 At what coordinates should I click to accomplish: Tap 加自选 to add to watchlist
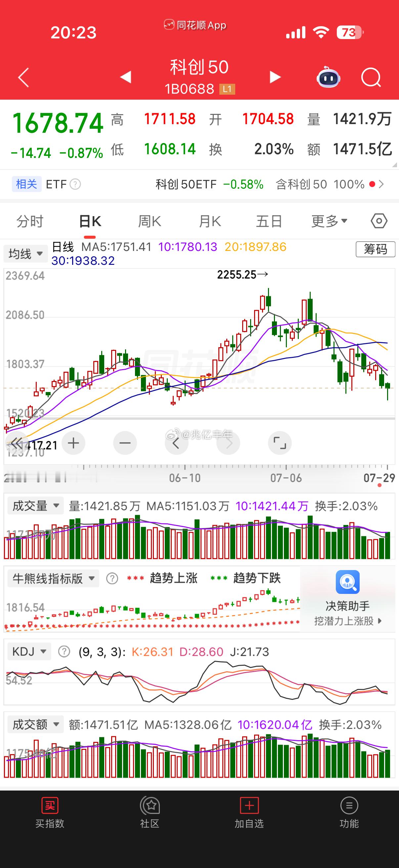point(249,812)
